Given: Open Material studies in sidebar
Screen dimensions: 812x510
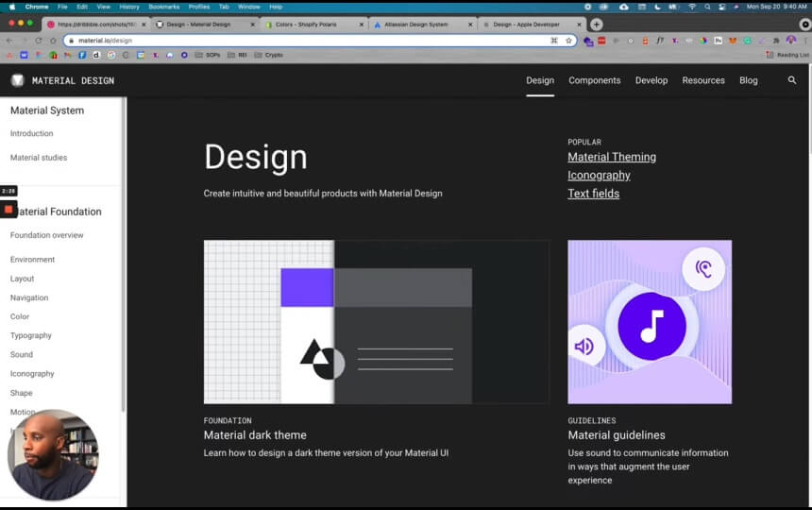Looking at the screenshot, I should point(39,158).
